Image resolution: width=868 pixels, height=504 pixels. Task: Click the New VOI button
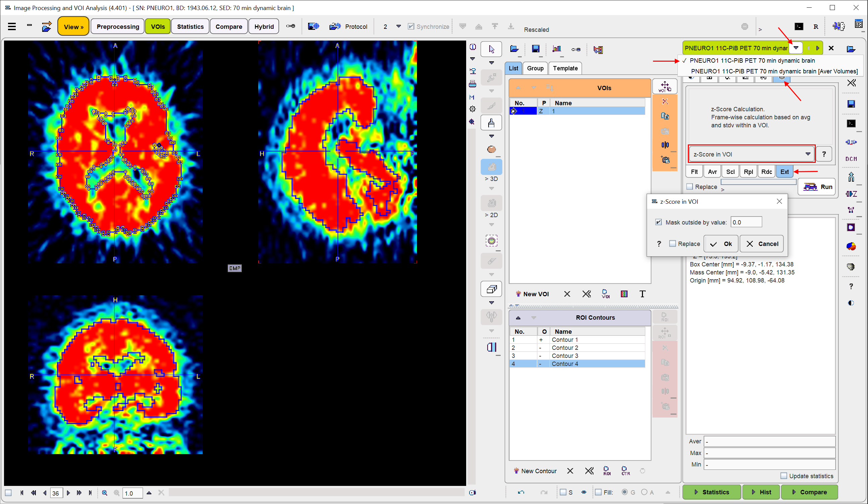(532, 294)
